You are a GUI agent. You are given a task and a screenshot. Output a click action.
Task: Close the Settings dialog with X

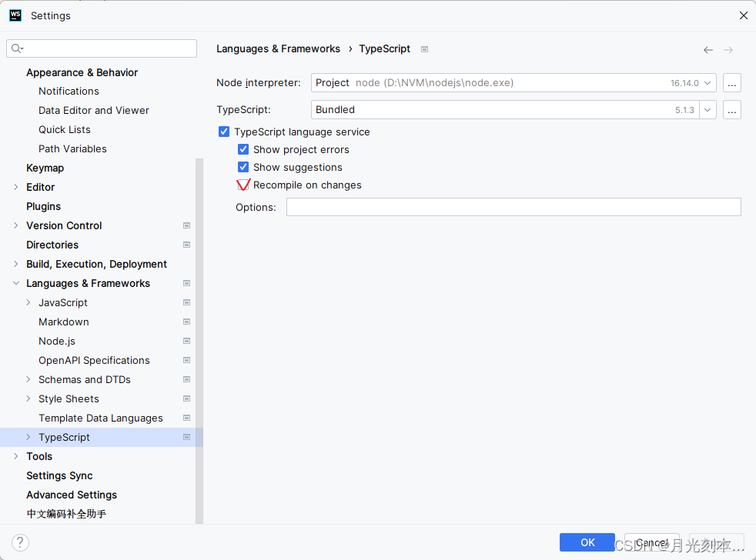click(744, 15)
